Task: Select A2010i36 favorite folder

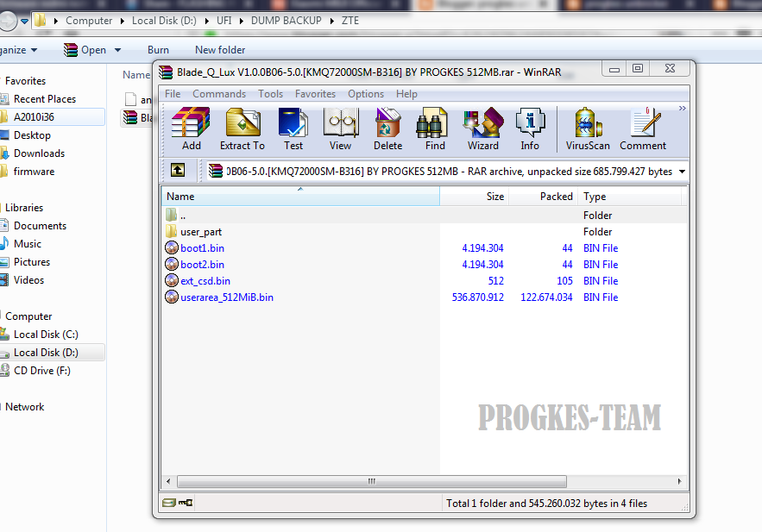Action: (x=34, y=116)
